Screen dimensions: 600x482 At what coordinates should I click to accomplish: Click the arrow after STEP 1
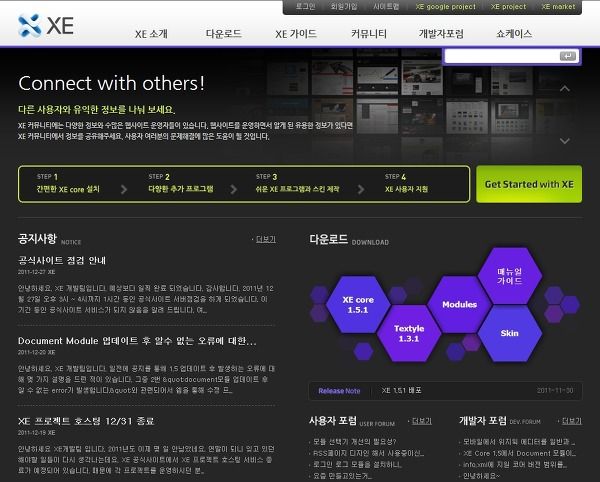pyautogui.click(x=124, y=189)
